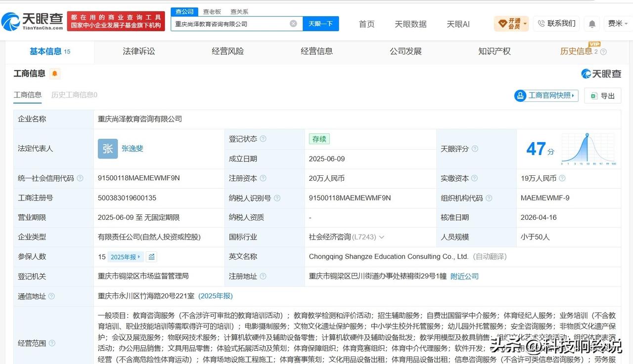This screenshot has width=633, height=364.
Task: Click info icon next to 组织机构代码
Action: pos(489,198)
